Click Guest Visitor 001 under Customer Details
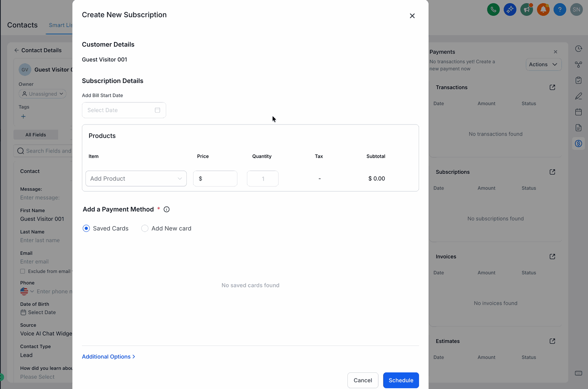588x389 pixels. coord(104,60)
